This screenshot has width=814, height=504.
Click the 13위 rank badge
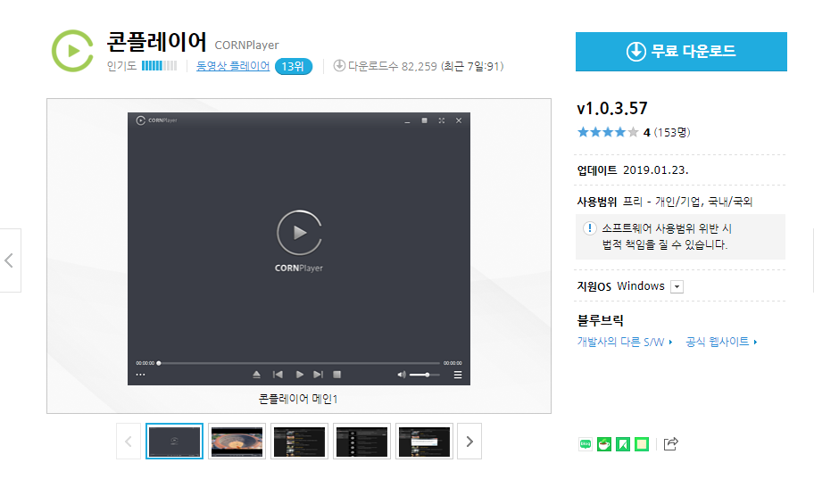tap(294, 66)
